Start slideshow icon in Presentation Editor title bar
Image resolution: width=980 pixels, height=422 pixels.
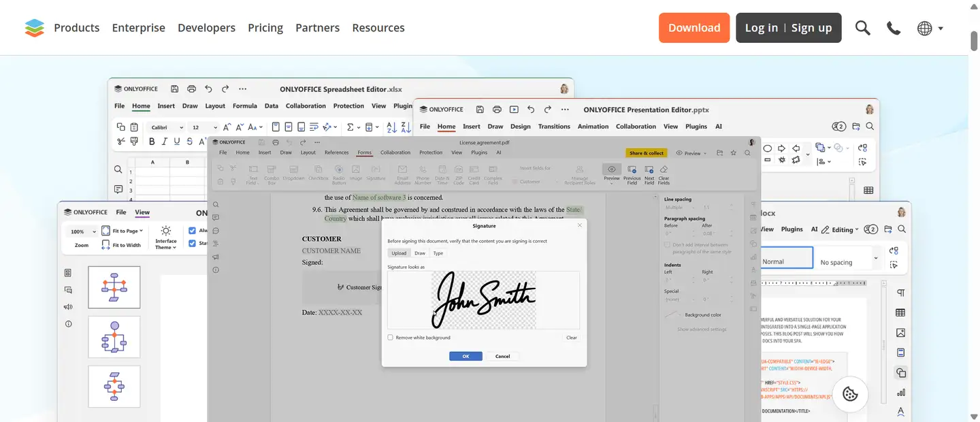point(514,110)
